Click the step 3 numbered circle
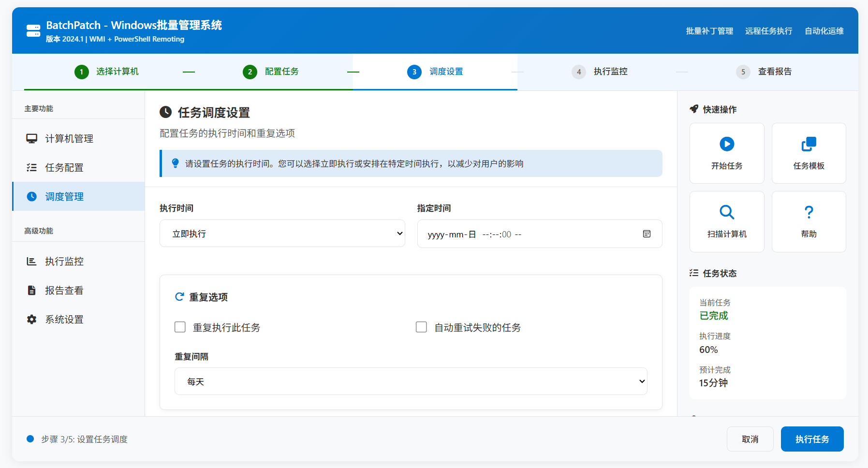868x468 pixels. point(414,72)
